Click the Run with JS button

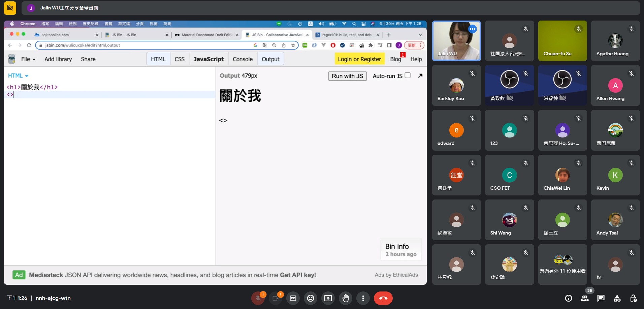pyautogui.click(x=347, y=76)
